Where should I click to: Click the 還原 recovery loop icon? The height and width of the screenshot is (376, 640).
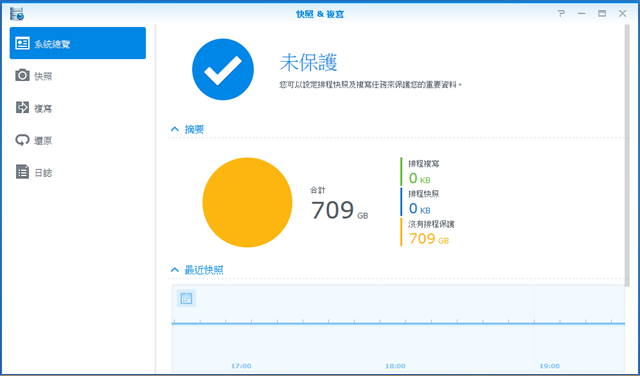(x=22, y=140)
